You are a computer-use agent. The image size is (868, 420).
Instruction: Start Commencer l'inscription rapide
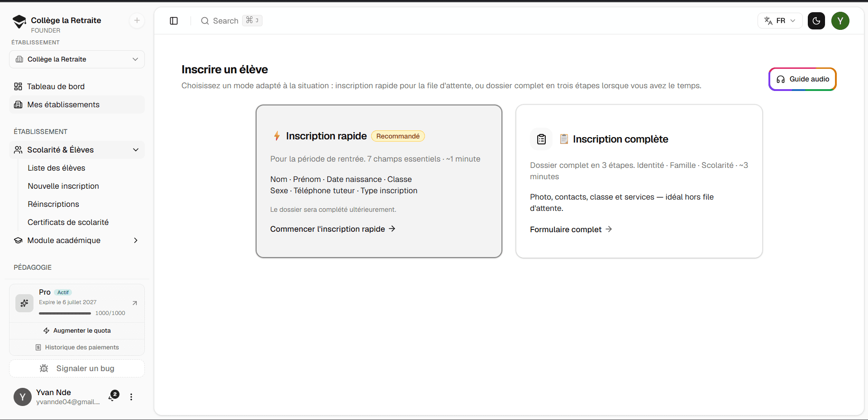click(333, 229)
